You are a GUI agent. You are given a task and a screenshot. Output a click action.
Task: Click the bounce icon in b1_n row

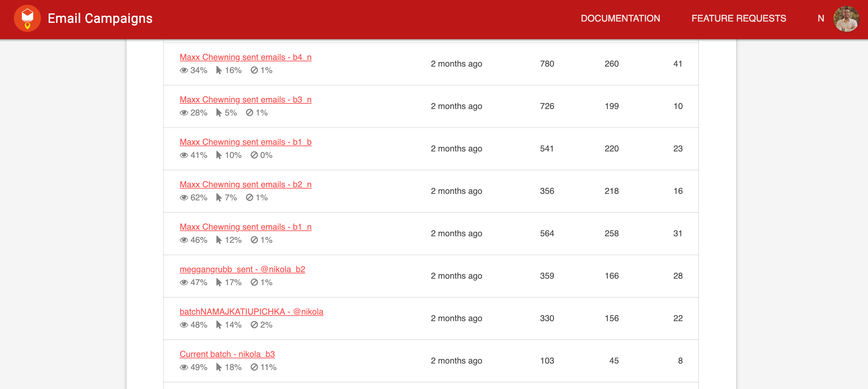[254, 240]
